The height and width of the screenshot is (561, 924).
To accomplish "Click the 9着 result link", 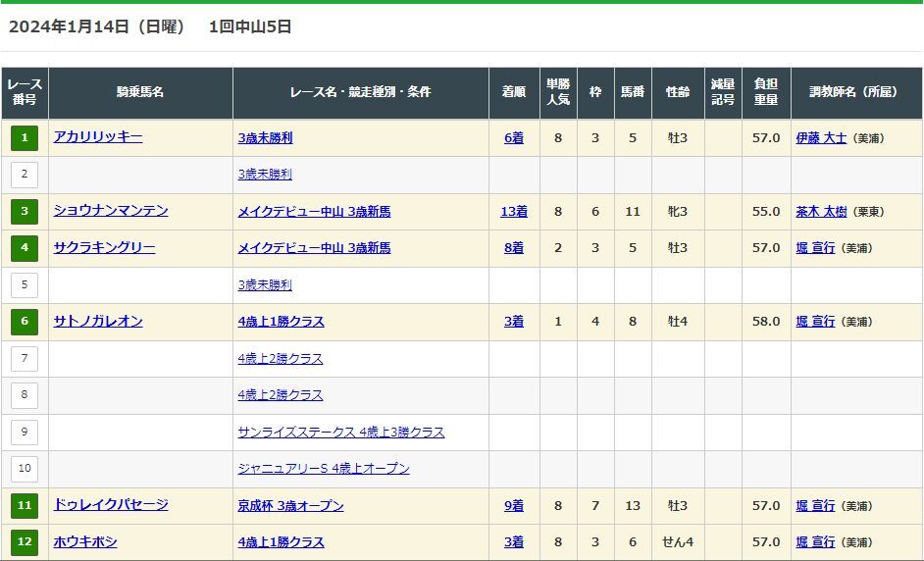I will (514, 505).
